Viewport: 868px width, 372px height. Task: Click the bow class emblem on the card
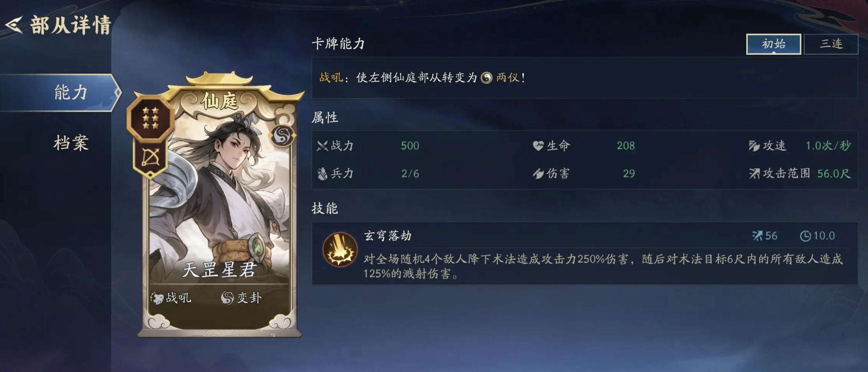tap(150, 158)
